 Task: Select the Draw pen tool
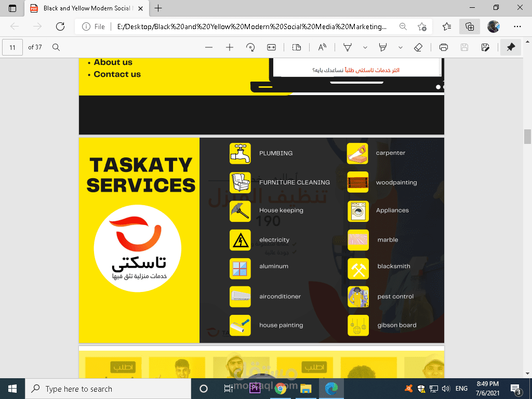coord(348,47)
